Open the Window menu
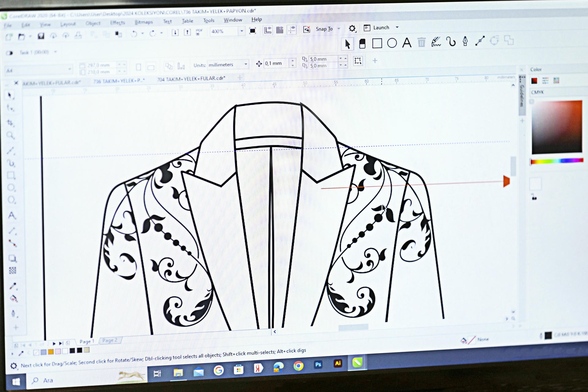 coord(233,20)
